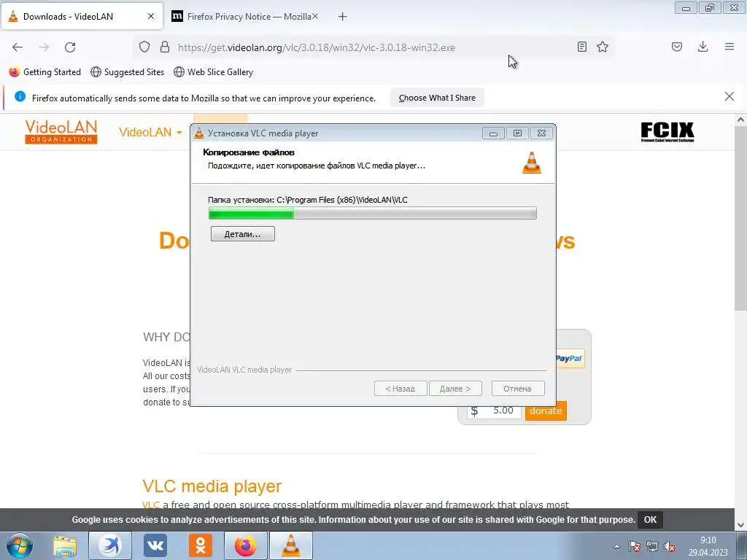
Task: Open Windows Explorer from the taskbar
Action: [x=65, y=545]
